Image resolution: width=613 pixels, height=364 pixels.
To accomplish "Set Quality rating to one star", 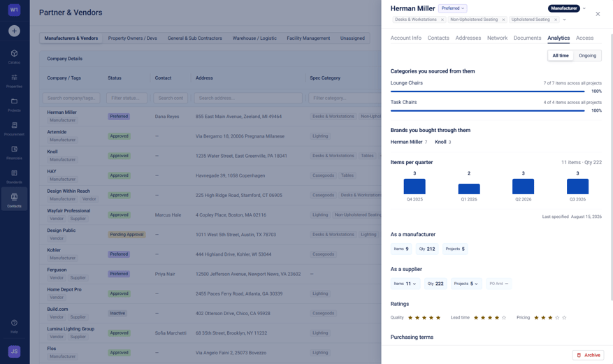I will pyautogui.click(x=410, y=317).
